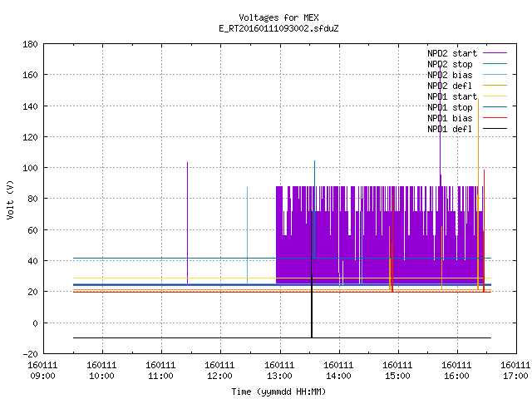Click the green NPD2 stop legend line
The image size is (532, 399).
[x=495, y=63]
